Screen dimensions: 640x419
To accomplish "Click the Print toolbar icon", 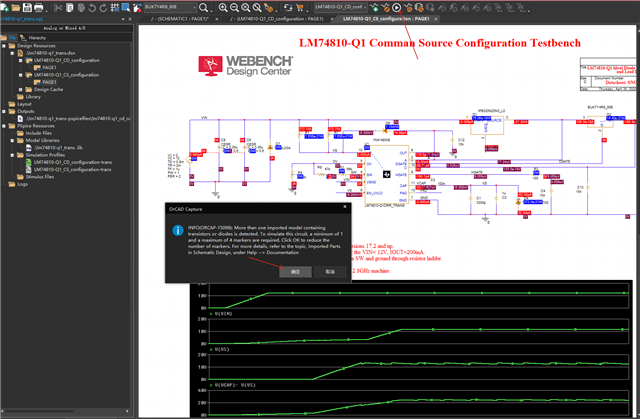I will (x=38, y=7).
